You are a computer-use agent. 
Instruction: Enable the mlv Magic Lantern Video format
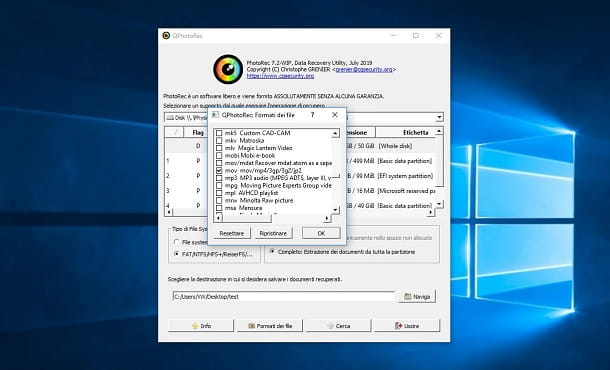point(219,148)
